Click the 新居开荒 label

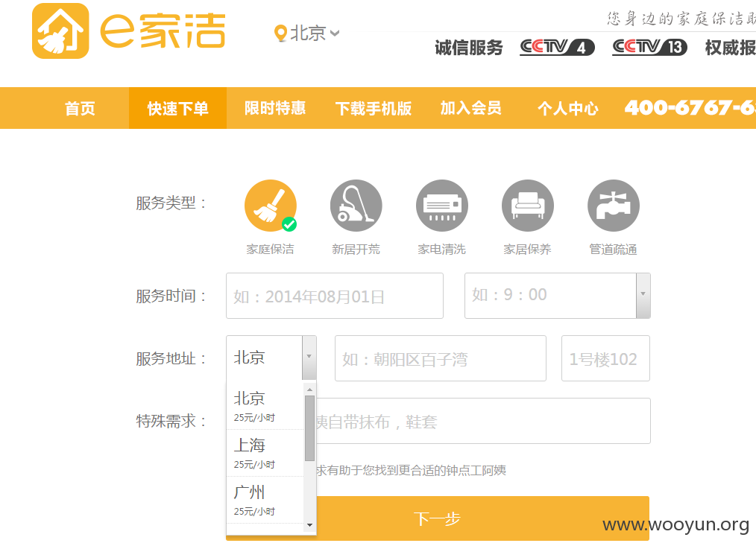coord(356,249)
